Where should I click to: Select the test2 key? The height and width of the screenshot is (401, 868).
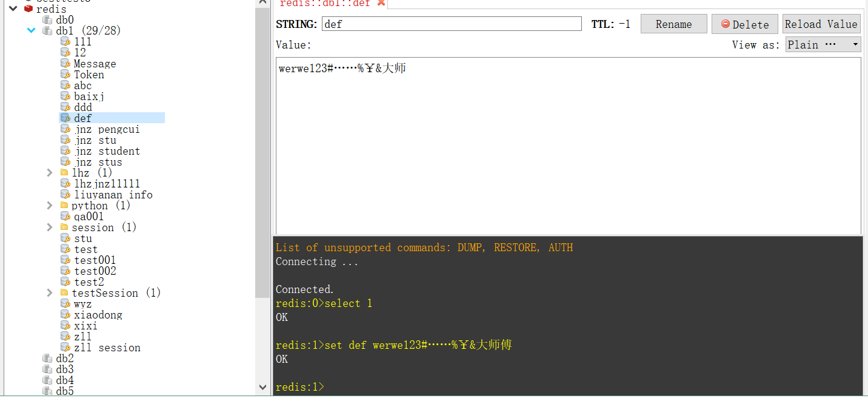point(89,282)
